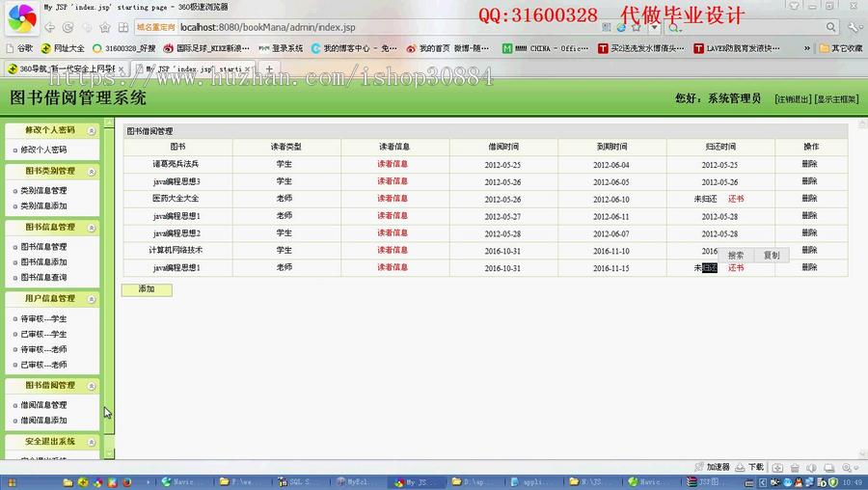The height and width of the screenshot is (490, 868).
Task: Open the grid apps icon beside home
Action: 123,27
